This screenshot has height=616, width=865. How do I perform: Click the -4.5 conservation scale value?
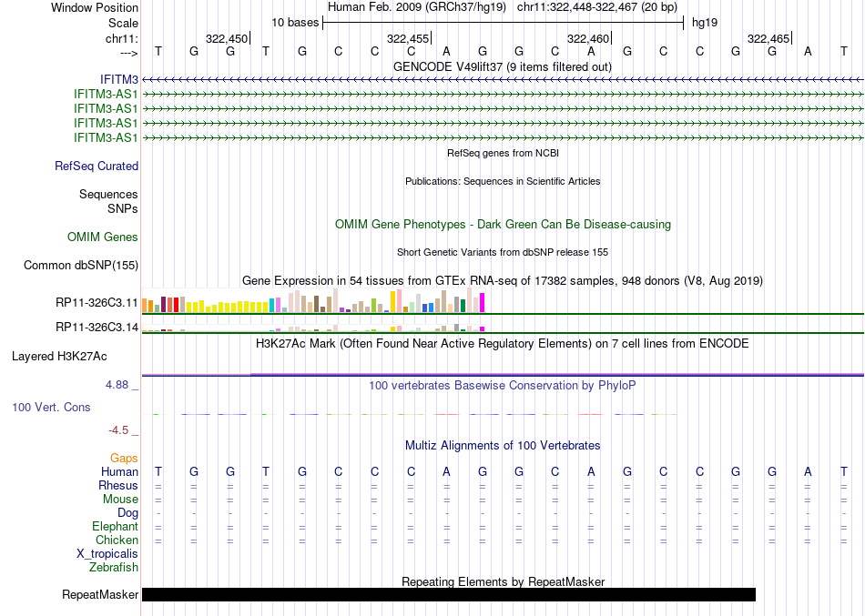[x=118, y=430]
